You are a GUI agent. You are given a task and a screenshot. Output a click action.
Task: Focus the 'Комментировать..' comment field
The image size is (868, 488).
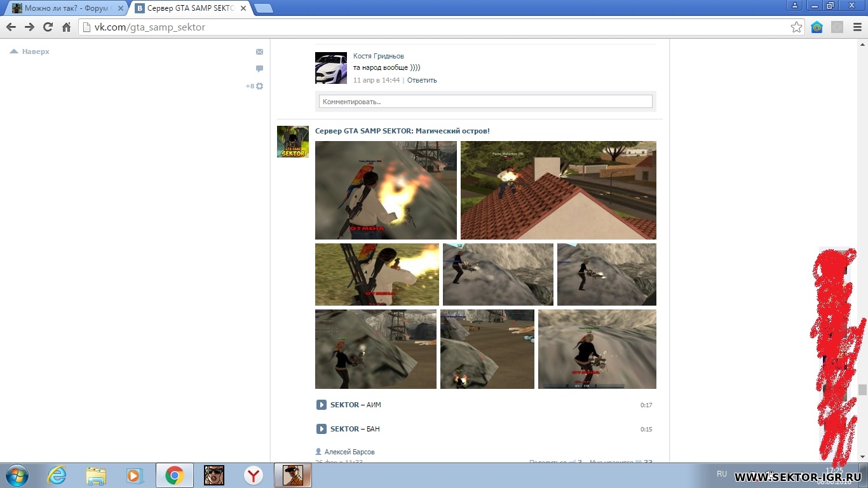(x=485, y=102)
